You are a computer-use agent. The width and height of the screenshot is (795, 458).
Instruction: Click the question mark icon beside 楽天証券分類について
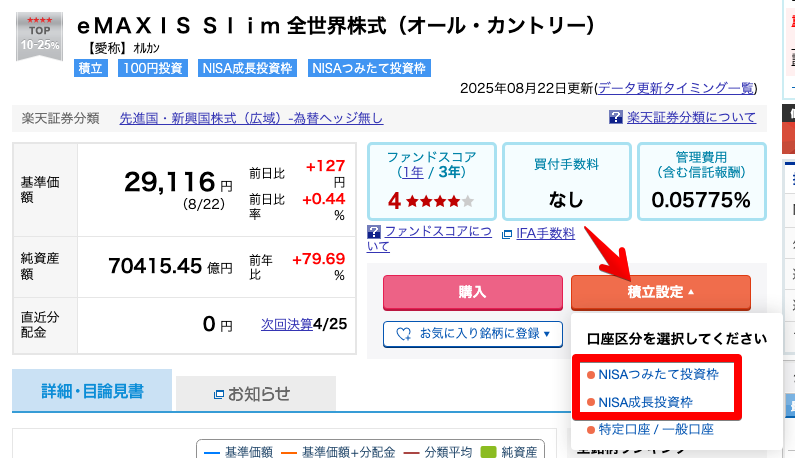pyautogui.click(x=616, y=117)
